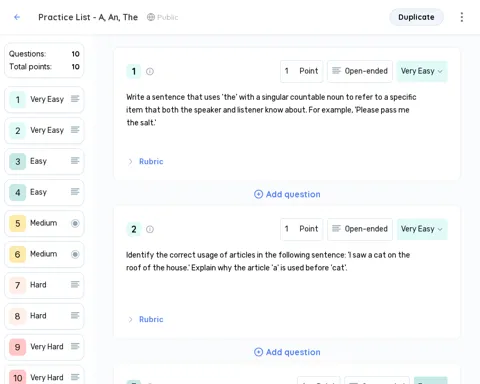Select question 6 Medium in sidebar

(44, 254)
